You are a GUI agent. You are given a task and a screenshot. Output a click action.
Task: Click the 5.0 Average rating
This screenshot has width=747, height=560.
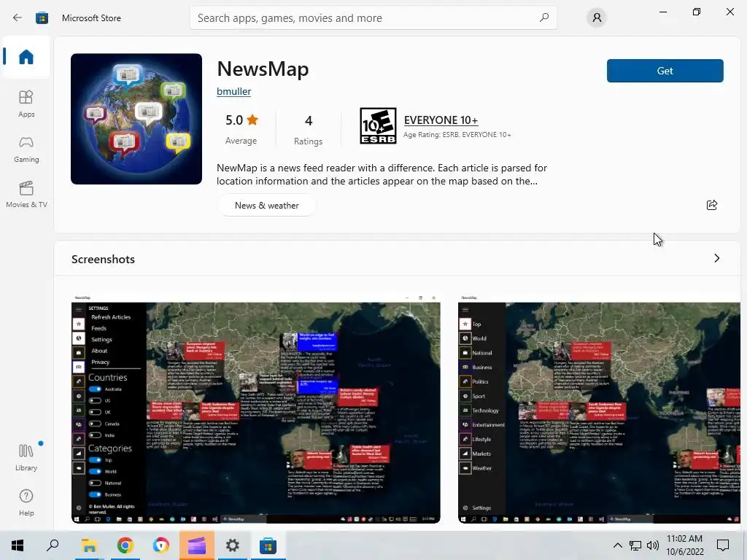click(x=241, y=129)
